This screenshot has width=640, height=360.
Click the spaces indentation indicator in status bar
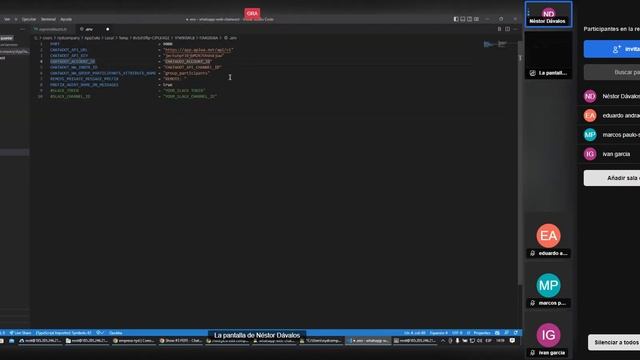(x=439, y=333)
